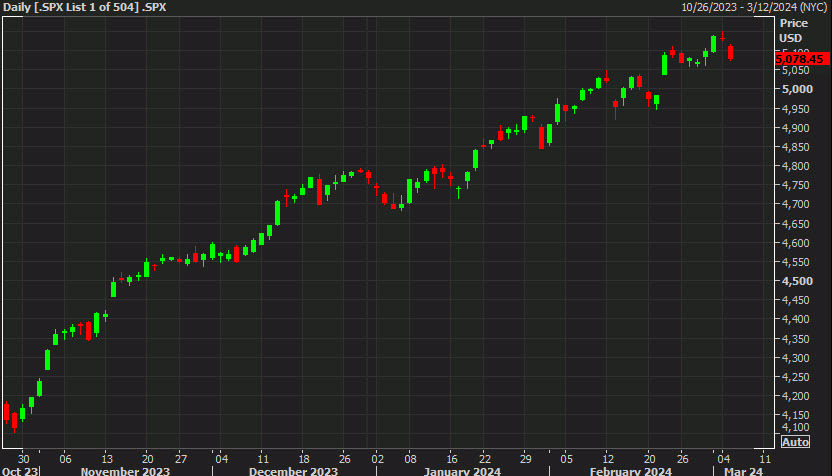Click the 4,350 price axis label
Screen dimensions: 832x476
pyautogui.click(x=795, y=339)
